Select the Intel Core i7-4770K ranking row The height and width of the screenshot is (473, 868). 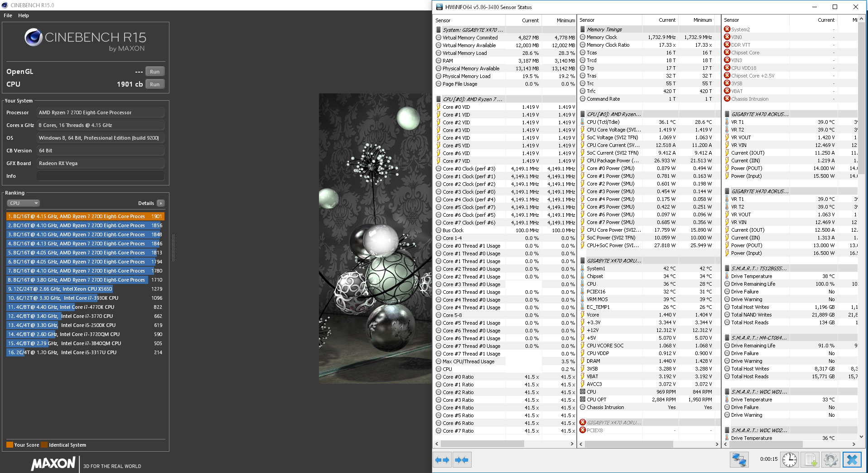tap(85, 307)
